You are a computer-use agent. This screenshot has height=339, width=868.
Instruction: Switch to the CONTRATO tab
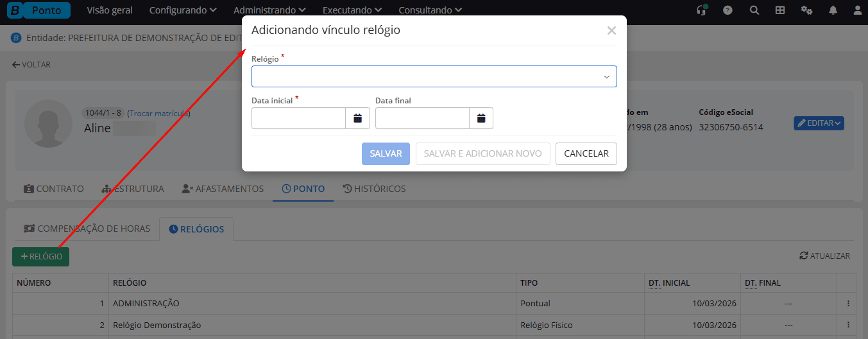(54, 189)
